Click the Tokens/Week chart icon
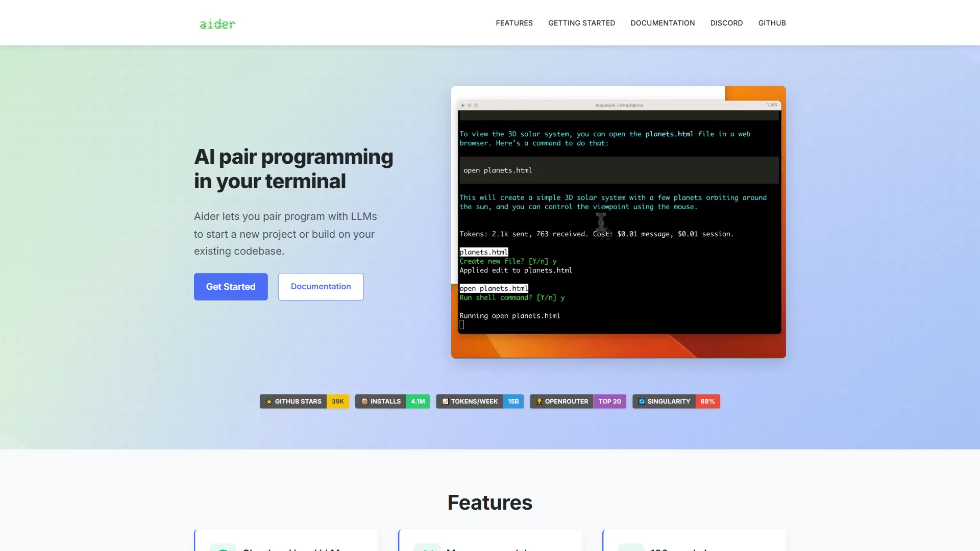 click(x=445, y=402)
